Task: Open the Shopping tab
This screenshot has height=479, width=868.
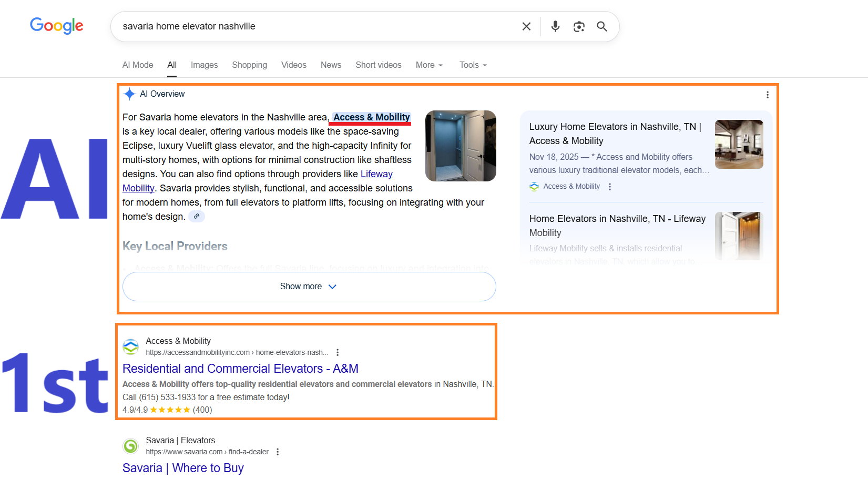Action: (x=249, y=65)
